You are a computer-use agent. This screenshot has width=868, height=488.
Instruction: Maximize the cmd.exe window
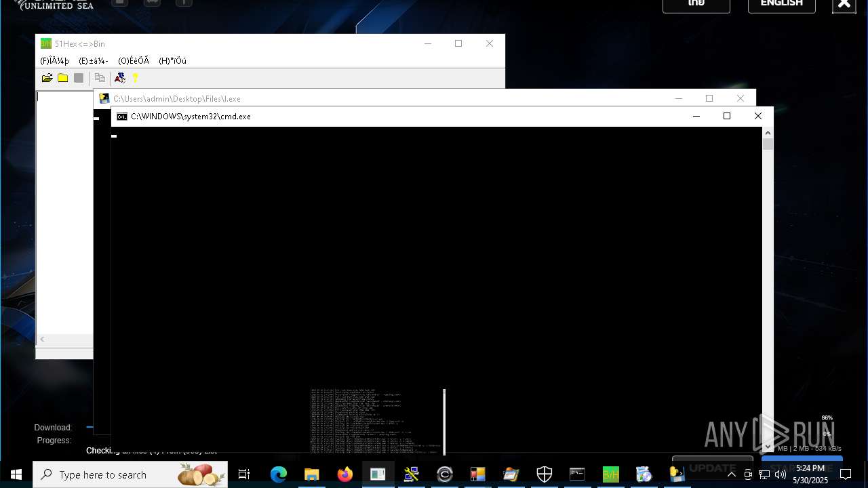click(727, 117)
